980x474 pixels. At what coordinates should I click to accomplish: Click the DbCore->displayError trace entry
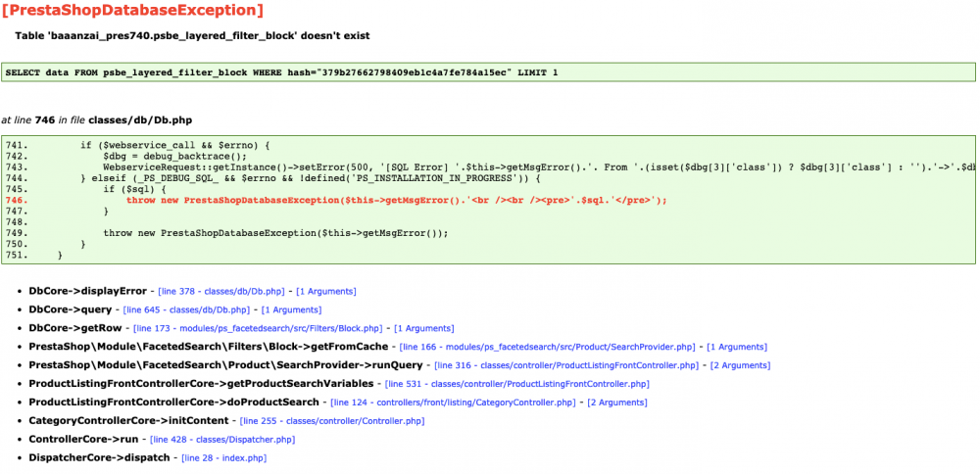tap(87, 292)
